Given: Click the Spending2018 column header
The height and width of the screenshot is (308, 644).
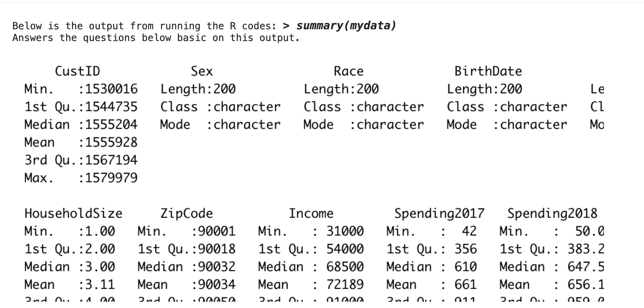Looking at the screenshot, I should 552,213.
